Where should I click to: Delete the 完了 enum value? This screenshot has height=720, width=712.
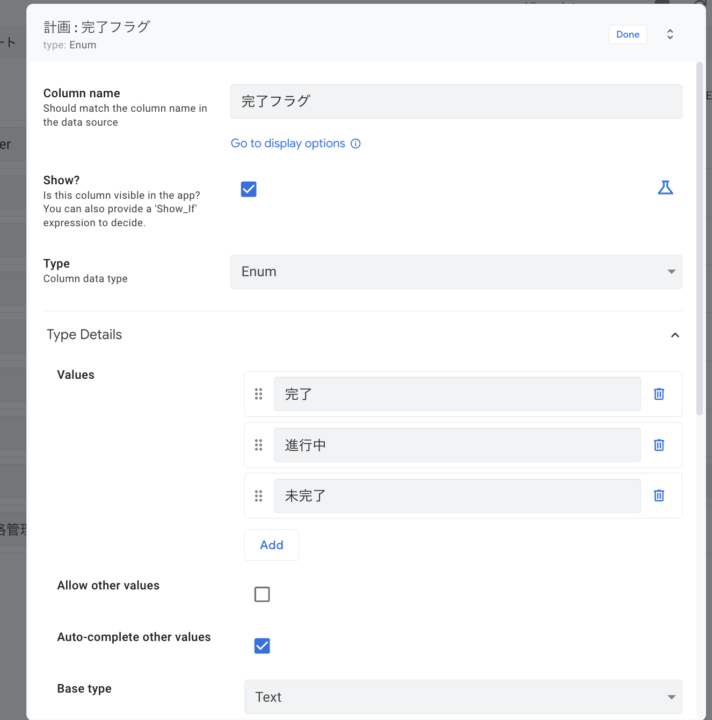pyautogui.click(x=658, y=394)
